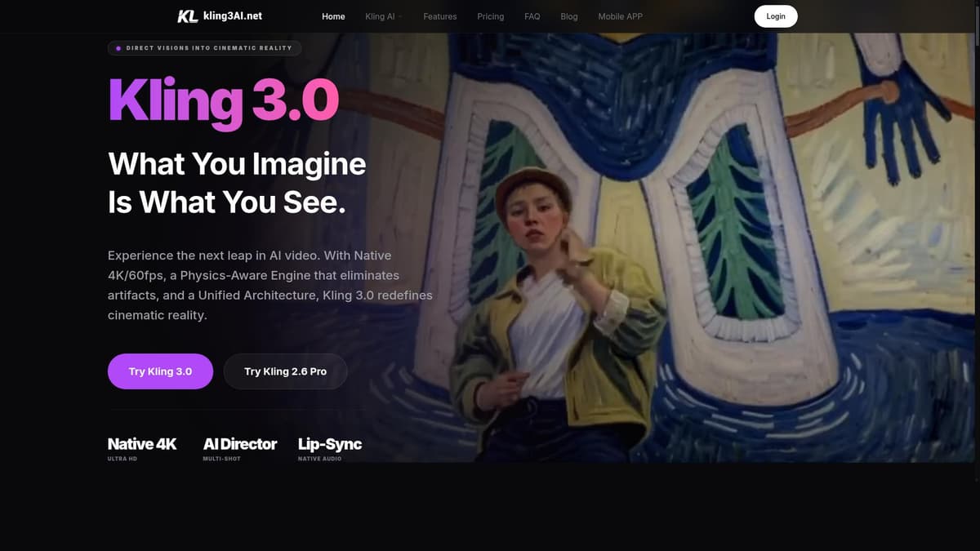
Task: Open the FAQ section link
Action: tap(532, 16)
